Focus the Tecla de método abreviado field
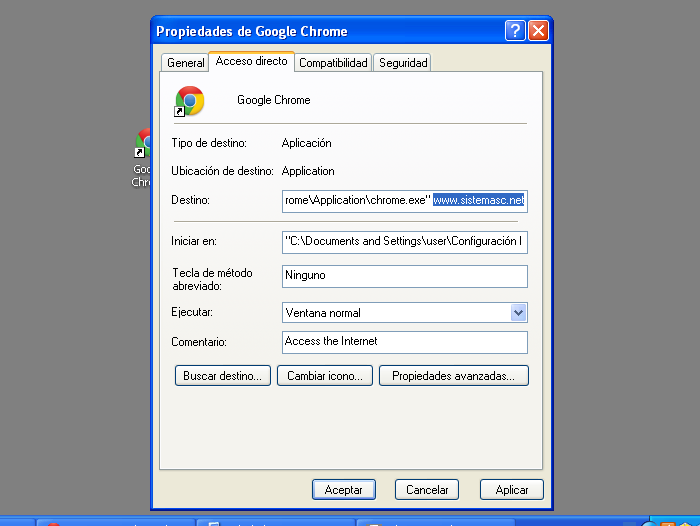The image size is (700, 526). click(404, 276)
